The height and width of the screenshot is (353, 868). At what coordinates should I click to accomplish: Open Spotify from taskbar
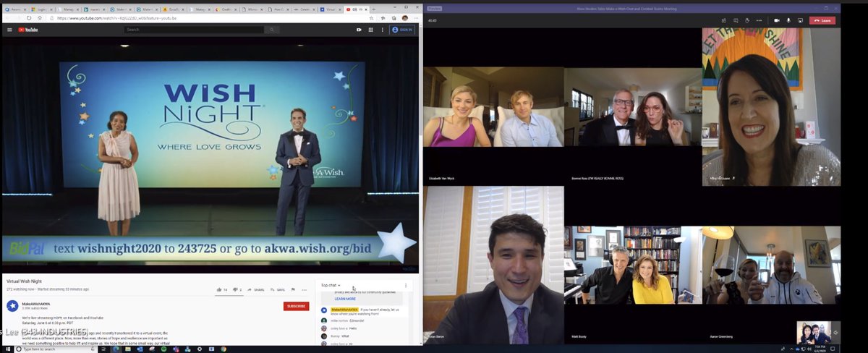click(164, 349)
